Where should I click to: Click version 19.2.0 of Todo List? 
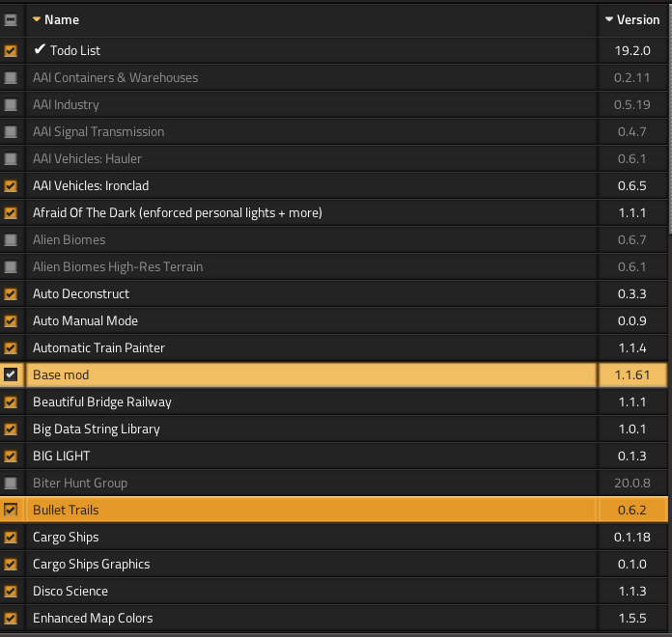632,50
